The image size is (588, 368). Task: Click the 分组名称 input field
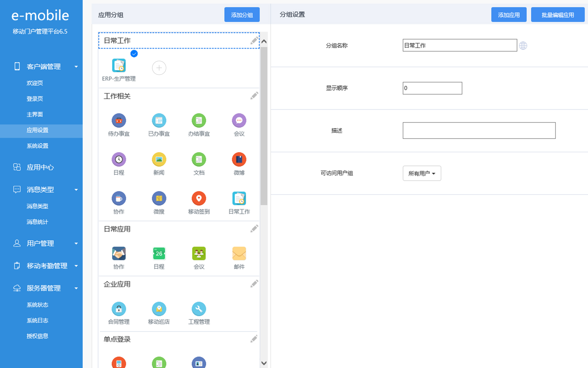(x=460, y=45)
